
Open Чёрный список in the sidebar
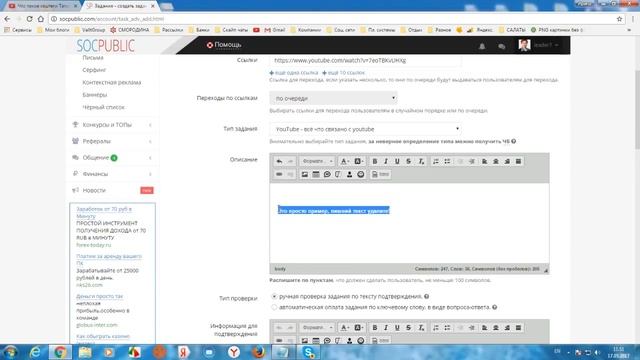click(x=103, y=107)
